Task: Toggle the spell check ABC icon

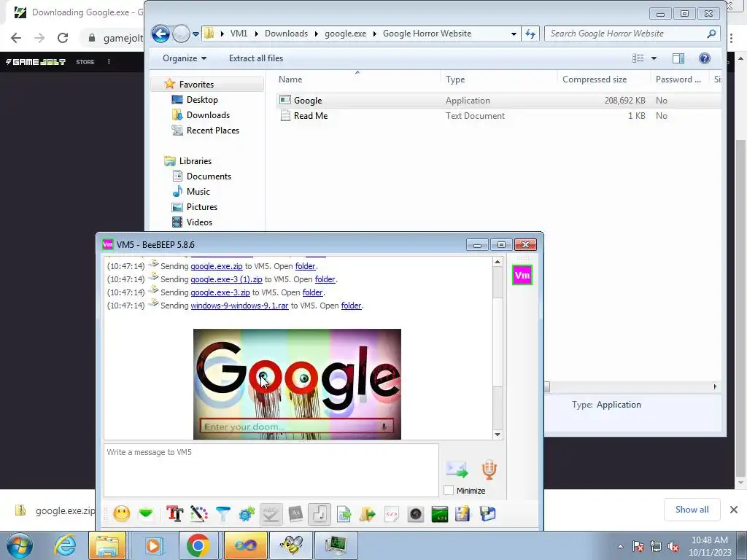Action: (271, 514)
